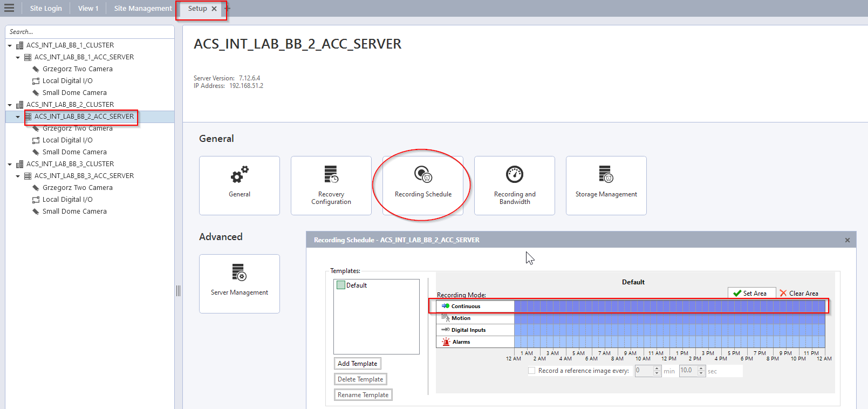Enable the reference image checkbox
Viewport: 868px width, 409px height.
[x=532, y=371]
